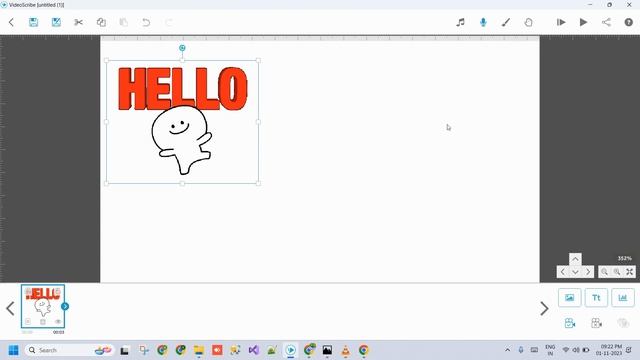Viewport: 640px width, 360px height.
Task: Zoom out of the canvas
Action: tap(604, 272)
